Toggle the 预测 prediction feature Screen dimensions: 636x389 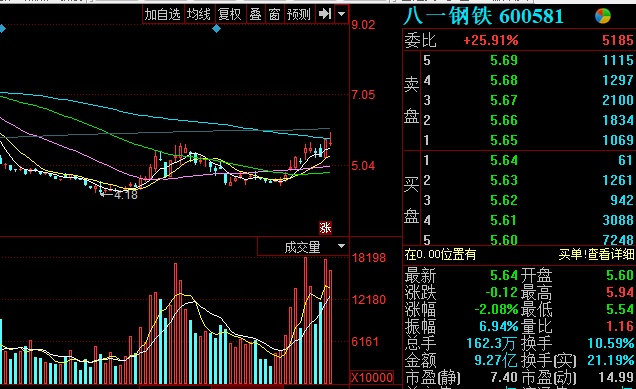(x=299, y=15)
